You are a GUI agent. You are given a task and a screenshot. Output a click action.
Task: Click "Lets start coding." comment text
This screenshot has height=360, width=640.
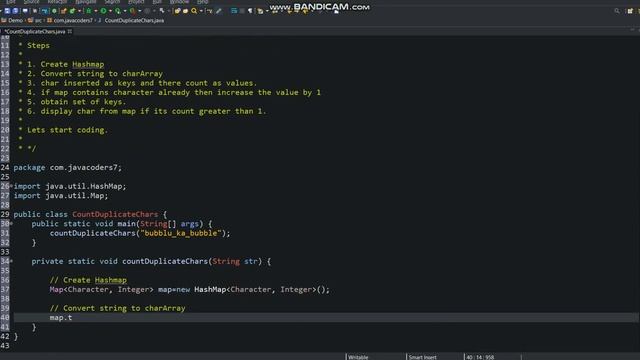67,130
